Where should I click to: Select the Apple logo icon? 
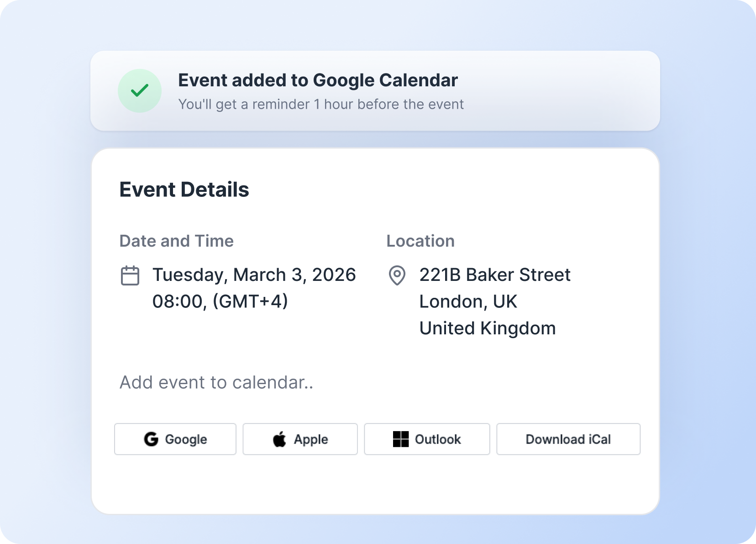279,439
